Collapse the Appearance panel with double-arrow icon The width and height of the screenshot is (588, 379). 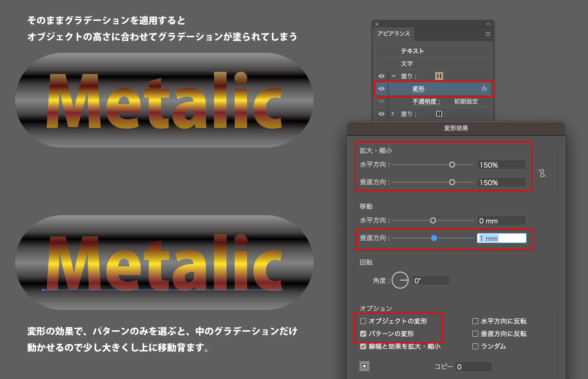(488, 24)
